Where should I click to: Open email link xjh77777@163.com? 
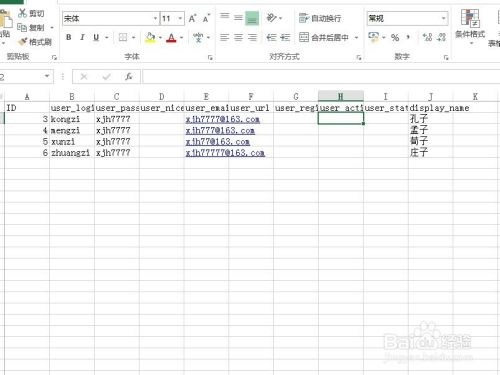(225, 153)
